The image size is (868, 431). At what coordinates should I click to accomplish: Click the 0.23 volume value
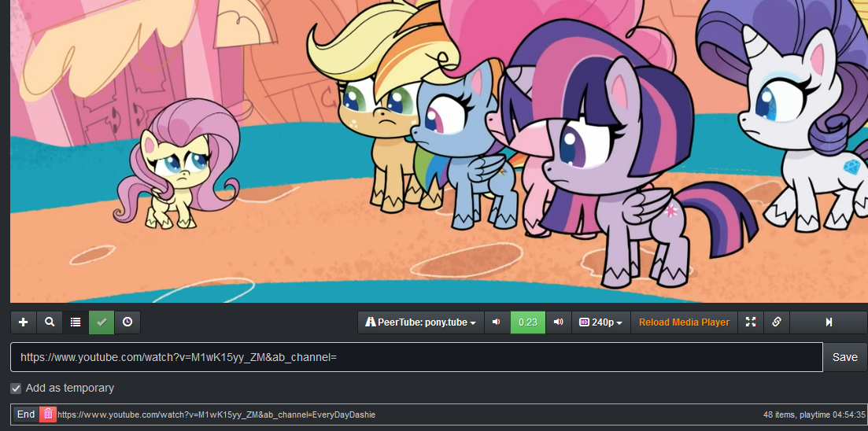pyautogui.click(x=527, y=322)
